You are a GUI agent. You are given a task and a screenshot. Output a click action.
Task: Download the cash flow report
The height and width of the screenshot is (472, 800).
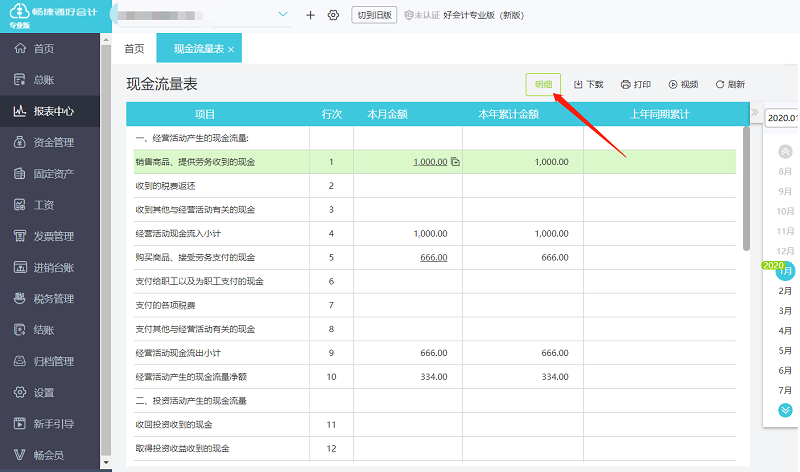point(589,85)
